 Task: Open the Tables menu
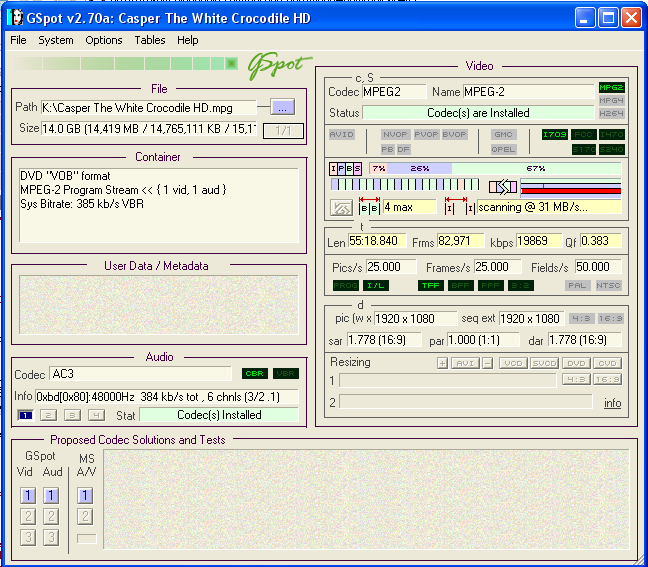(x=150, y=40)
